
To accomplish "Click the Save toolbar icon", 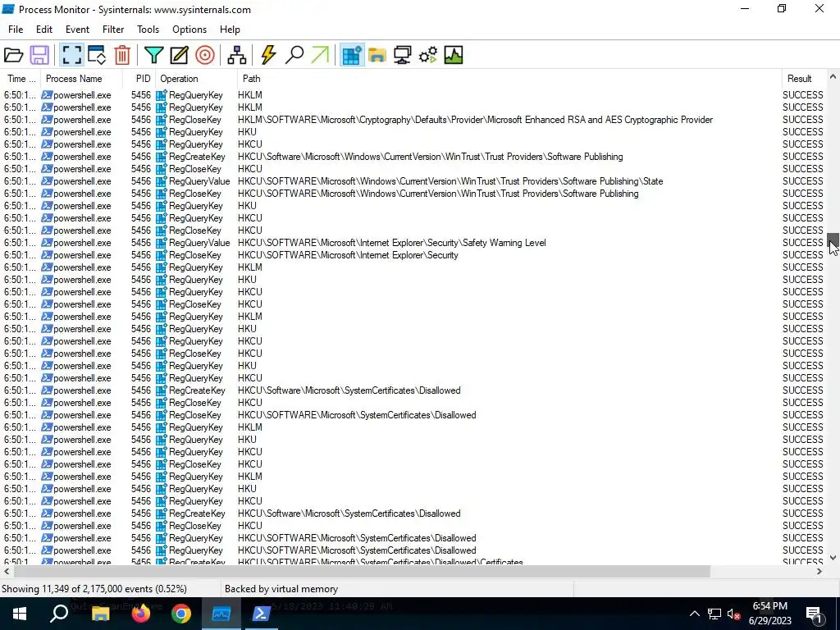I will point(39,55).
